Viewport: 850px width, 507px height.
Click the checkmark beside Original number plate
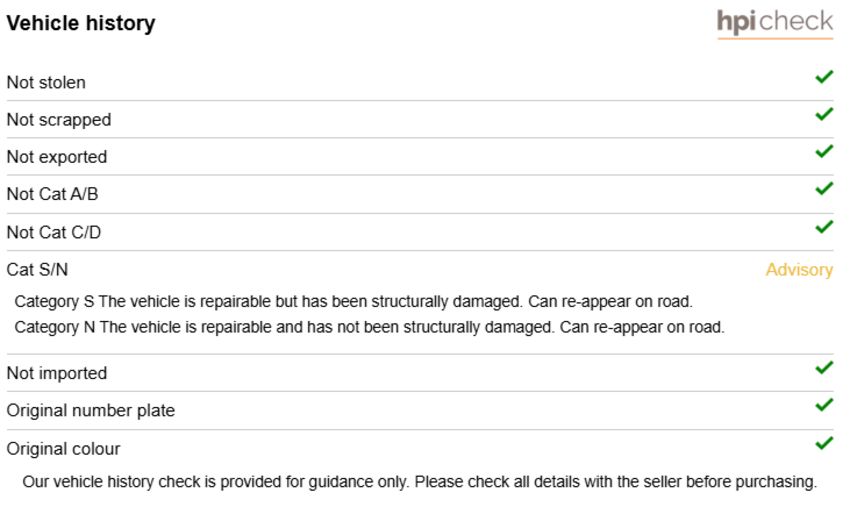pos(824,405)
